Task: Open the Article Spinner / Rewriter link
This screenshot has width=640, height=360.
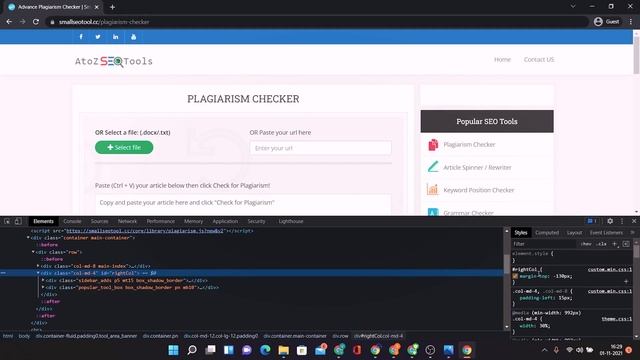Action: (x=477, y=167)
